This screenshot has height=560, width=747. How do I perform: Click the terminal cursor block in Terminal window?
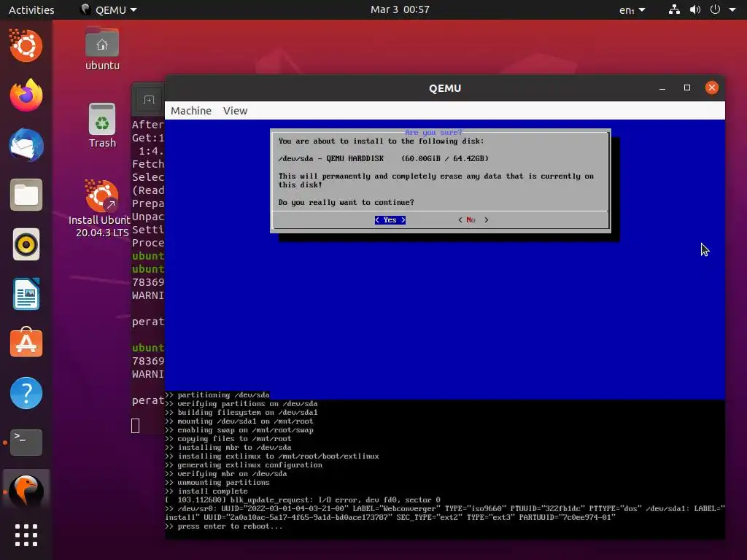pyautogui.click(x=135, y=426)
